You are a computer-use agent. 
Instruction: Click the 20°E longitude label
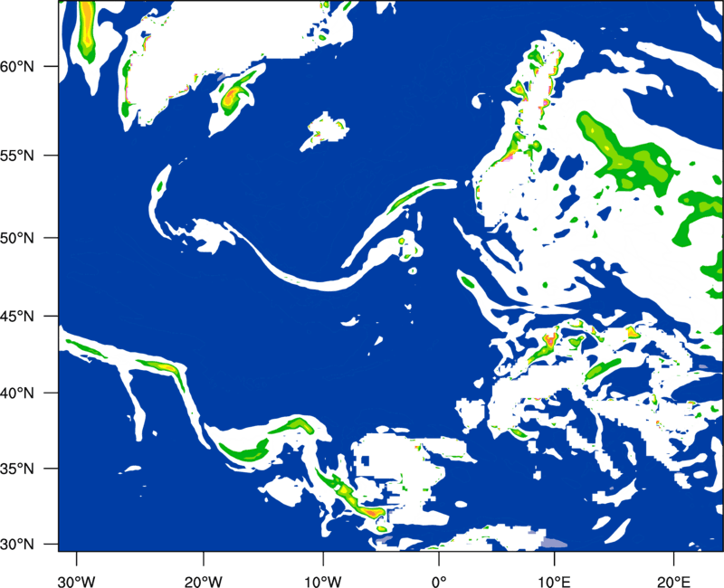pyautogui.click(x=673, y=581)
